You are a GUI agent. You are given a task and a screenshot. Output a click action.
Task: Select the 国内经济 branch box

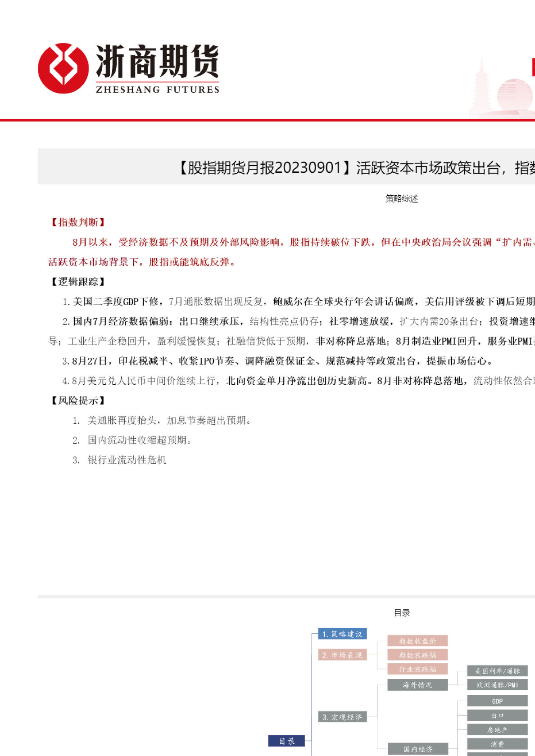click(x=417, y=749)
